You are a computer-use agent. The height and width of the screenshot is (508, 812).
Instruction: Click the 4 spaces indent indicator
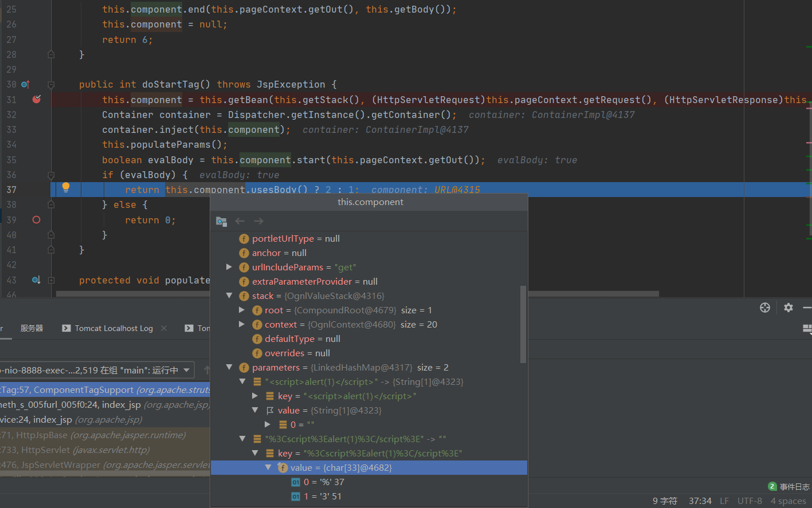[x=789, y=501]
